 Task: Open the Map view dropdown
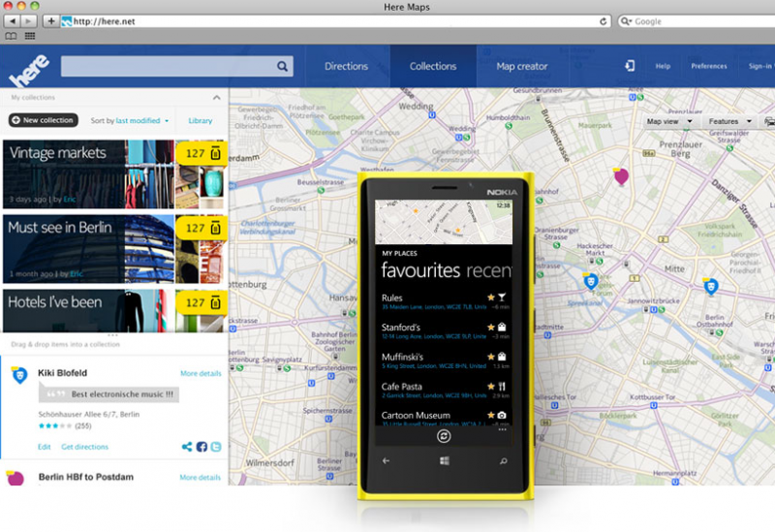(x=669, y=122)
